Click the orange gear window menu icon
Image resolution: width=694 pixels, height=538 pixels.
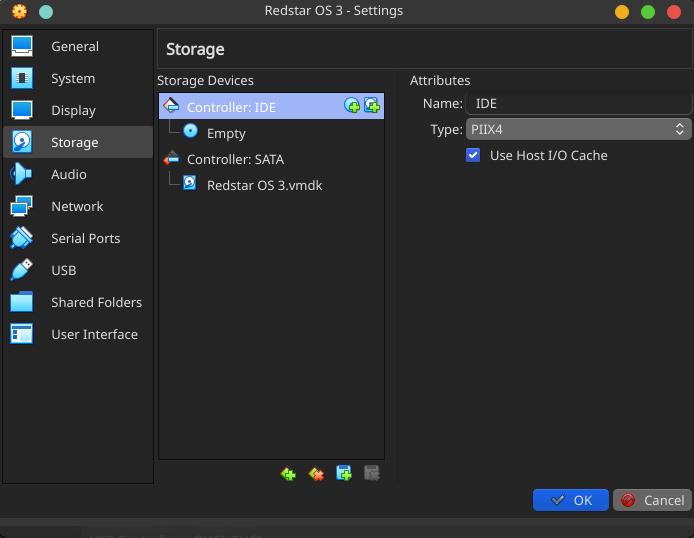(x=19, y=11)
